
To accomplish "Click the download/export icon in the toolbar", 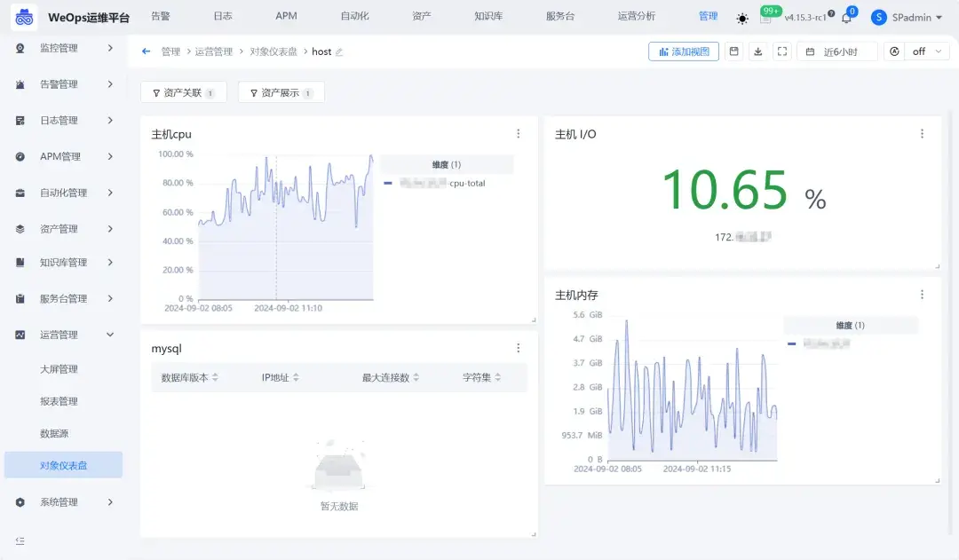I will pyautogui.click(x=758, y=51).
